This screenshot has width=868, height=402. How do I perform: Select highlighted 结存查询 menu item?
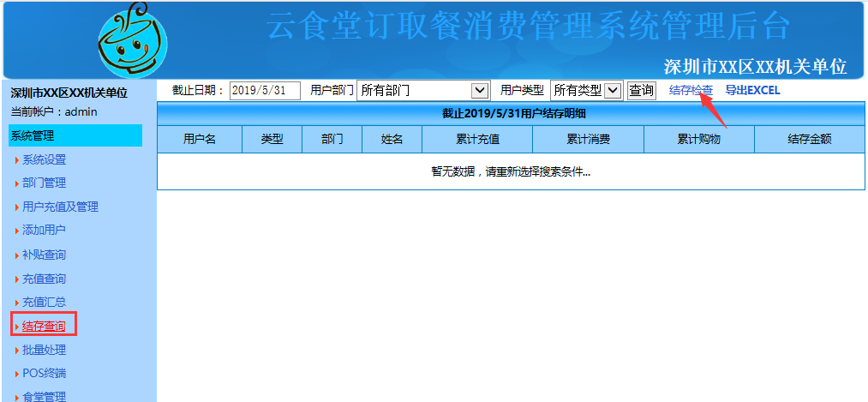tap(44, 326)
